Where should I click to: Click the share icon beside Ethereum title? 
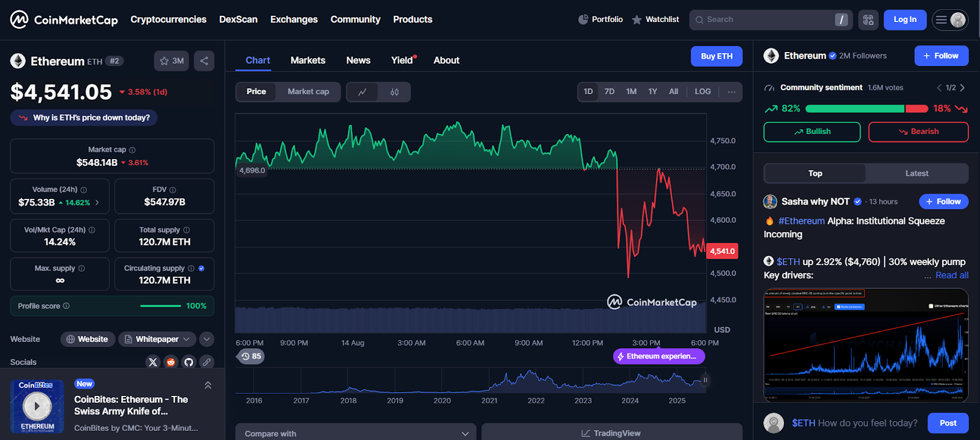coord(204,61)
